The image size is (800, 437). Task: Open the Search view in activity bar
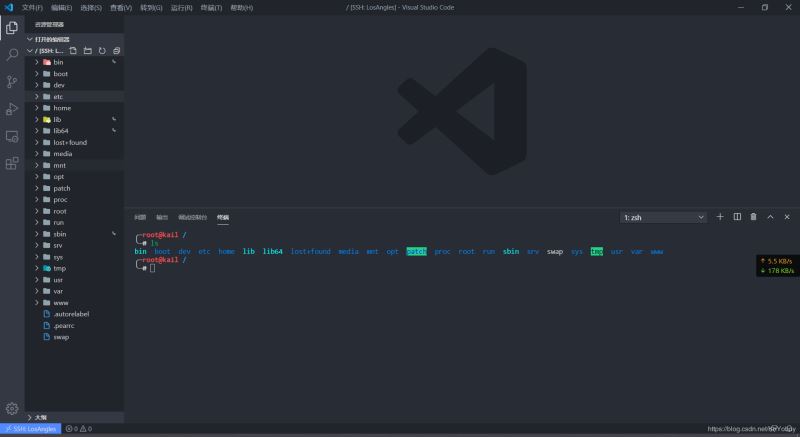[12, 54]
